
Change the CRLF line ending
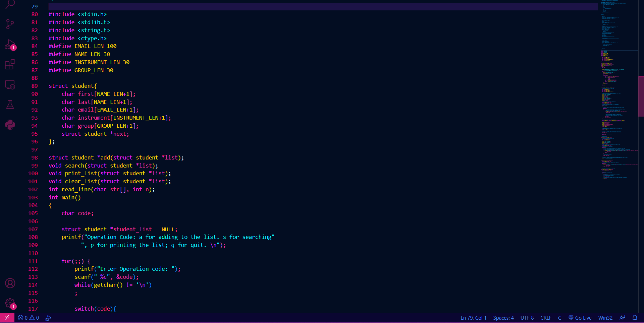pos(546,318)
